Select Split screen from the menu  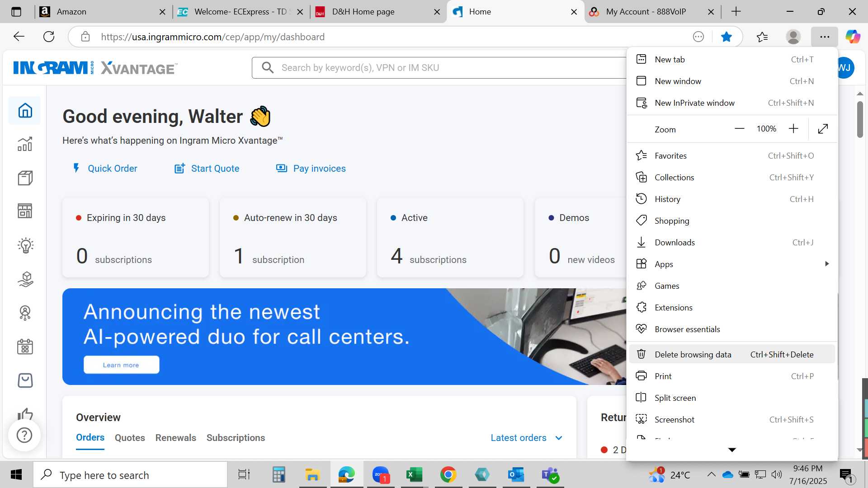click(x=732, y=398)
